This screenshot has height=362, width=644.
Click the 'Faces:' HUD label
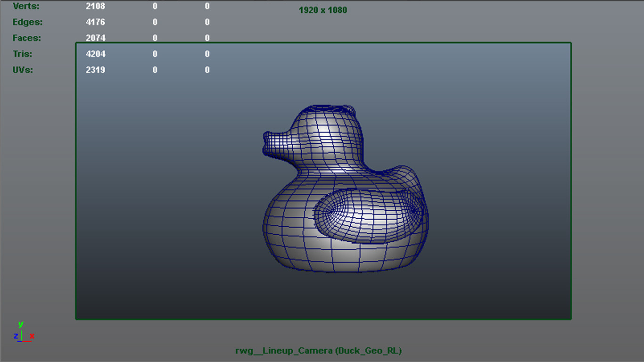(x=27, y=38)
